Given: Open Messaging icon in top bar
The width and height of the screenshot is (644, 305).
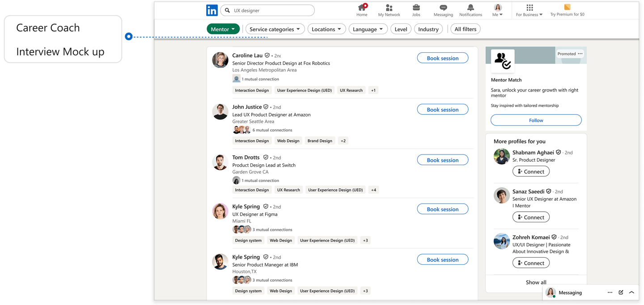Looking at the screenshot, I should click(443, 8).
